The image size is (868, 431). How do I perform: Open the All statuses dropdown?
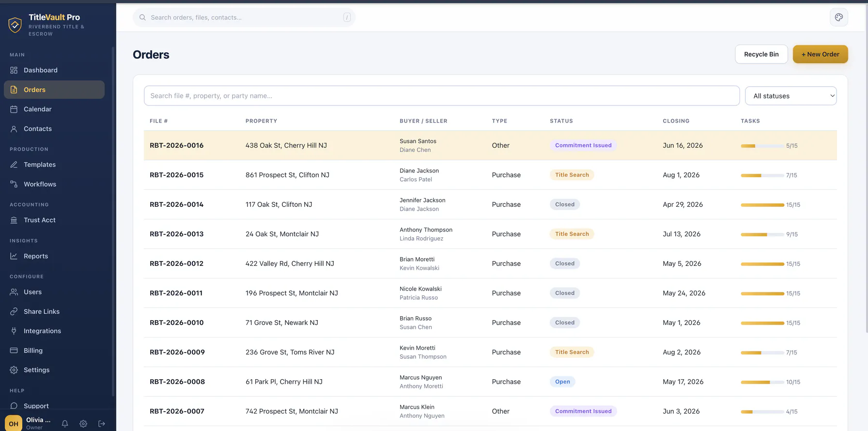tap(790, 96)
